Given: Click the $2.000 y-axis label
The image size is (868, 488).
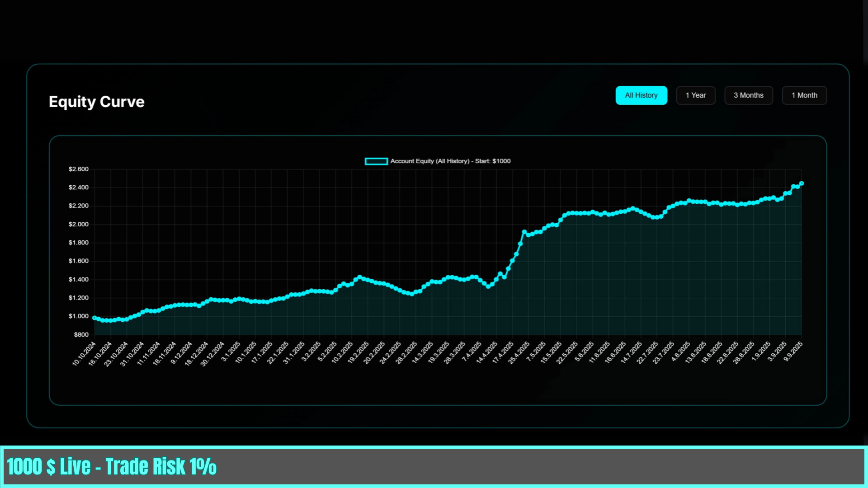Looking at the screenshot, I should click(79, 224).
